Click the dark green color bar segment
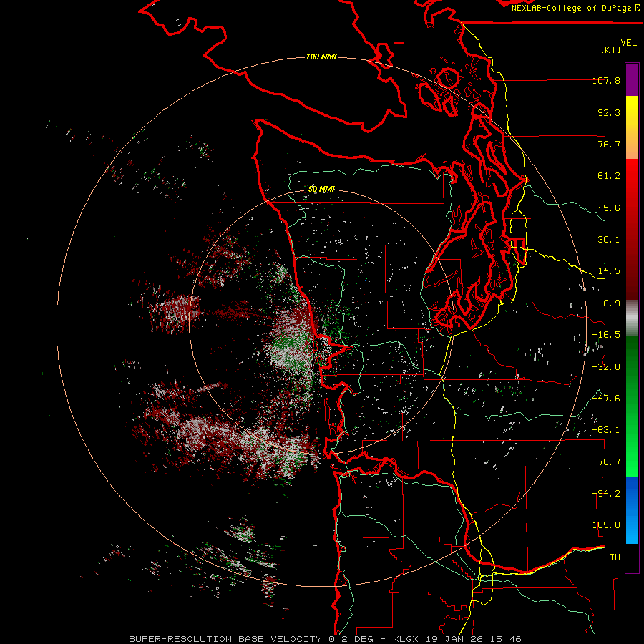Image resolution: width=644 pixels, height=644 pixels. [632, 359]
